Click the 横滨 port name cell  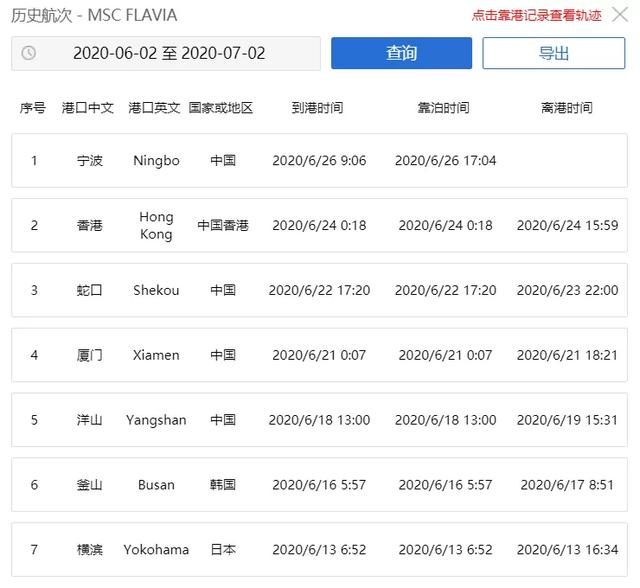click(90, 550)
